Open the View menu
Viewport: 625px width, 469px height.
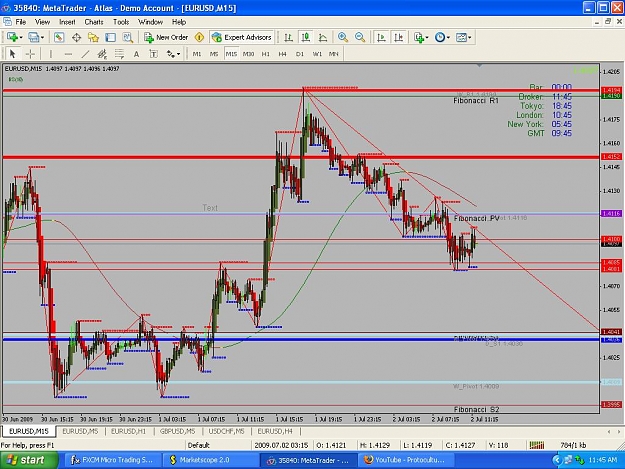(x=42, y=22)
